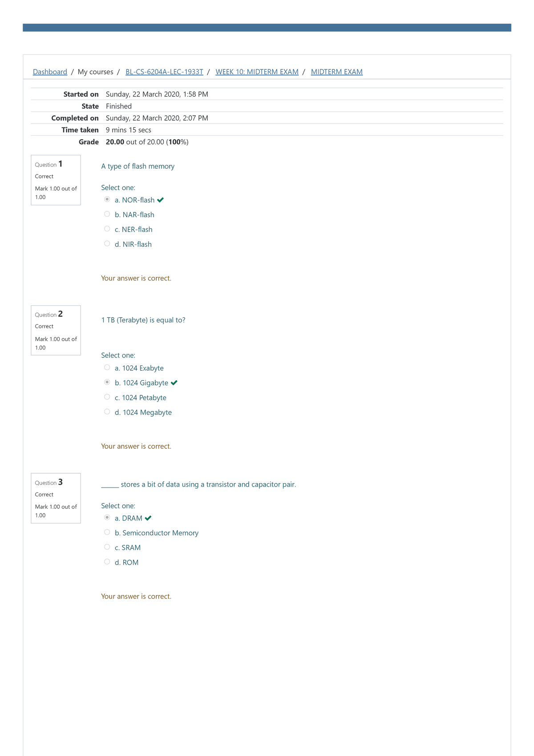Choose the NER-flash radio button
This screenshot has height=756, width=534.
(x=107, y=228)
